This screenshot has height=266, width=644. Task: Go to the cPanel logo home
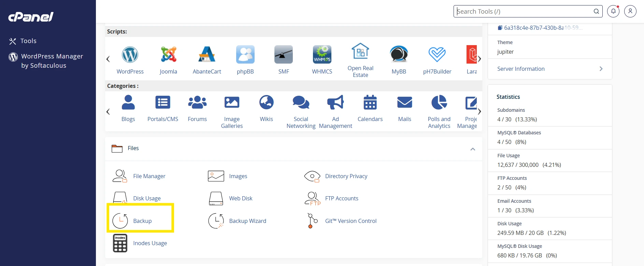(31, 17)
